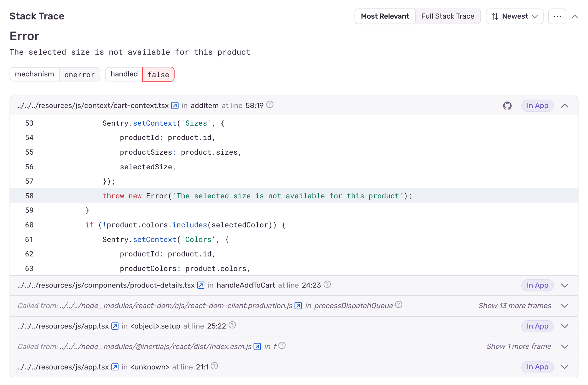This screenshot has height=385, width=588.
Task: Open product-details.tsx external link icon
Action: tap(201, 285)
